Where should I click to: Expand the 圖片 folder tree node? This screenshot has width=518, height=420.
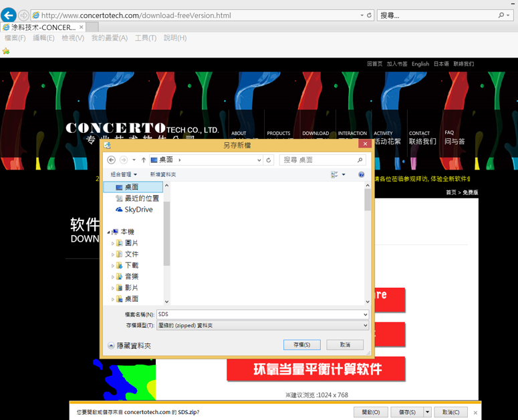[113, 244]
